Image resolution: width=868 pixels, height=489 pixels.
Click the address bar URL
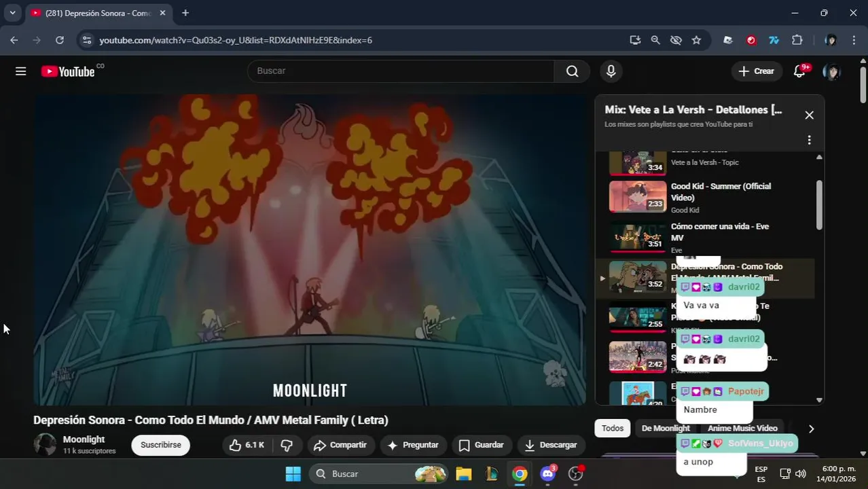coord(236,40)
